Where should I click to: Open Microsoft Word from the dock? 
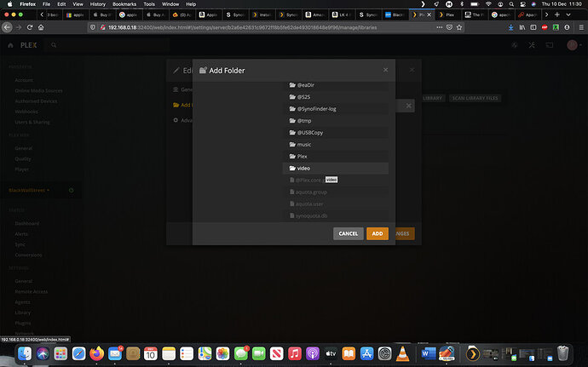point(429,353)
